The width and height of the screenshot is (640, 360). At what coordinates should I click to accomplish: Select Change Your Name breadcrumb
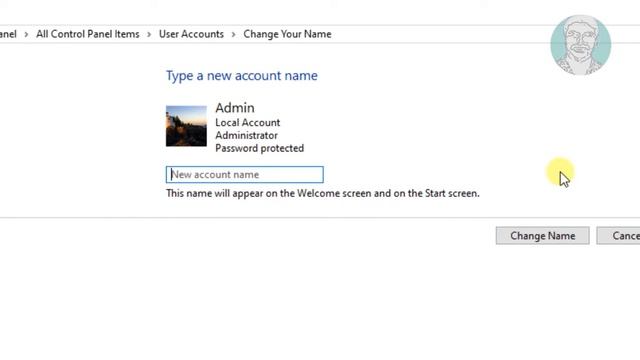pos(287,34)
